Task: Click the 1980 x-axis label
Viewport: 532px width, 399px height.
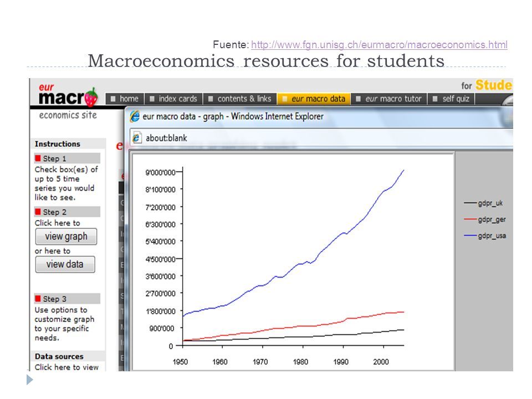Action: point(300,362)
